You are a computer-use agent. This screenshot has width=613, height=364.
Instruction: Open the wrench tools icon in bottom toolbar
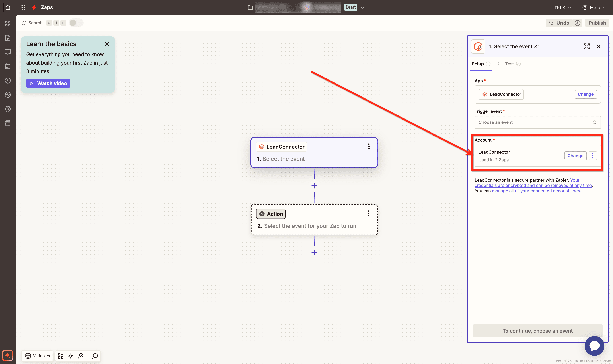coord(80,356)
